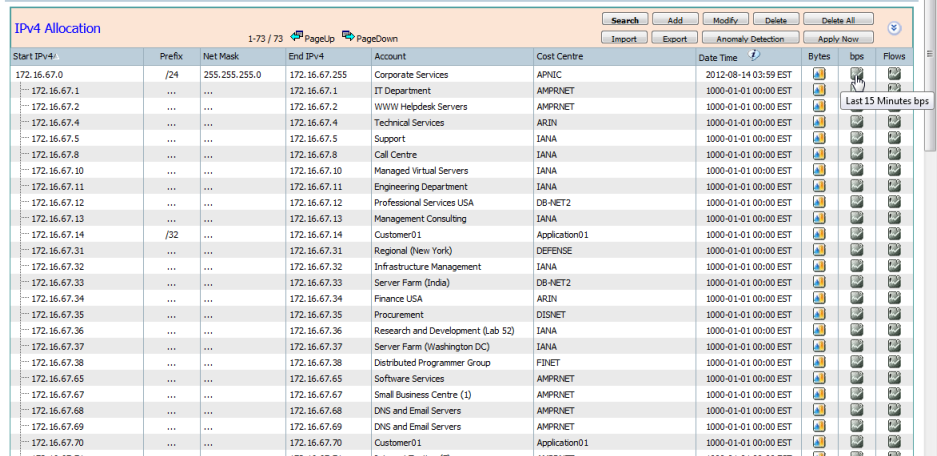Click the PageUp arrow icon

point(296,36)
